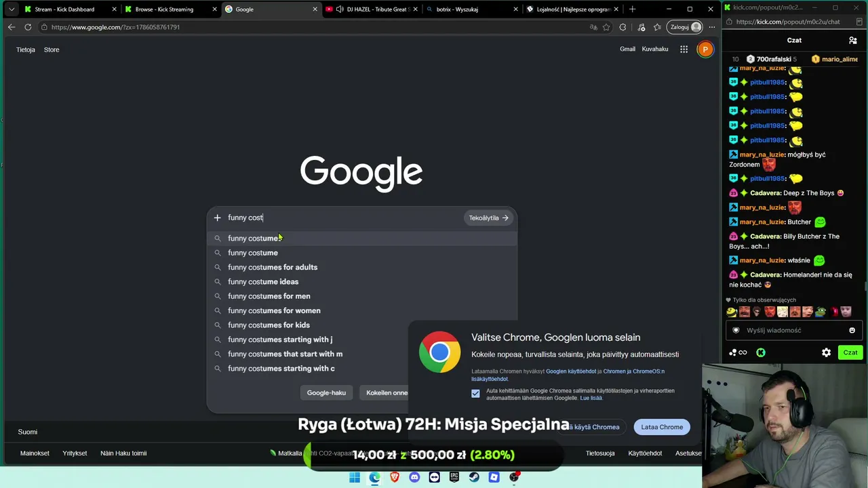Switch to the Lojalność tab

click(x=572, y=9)
